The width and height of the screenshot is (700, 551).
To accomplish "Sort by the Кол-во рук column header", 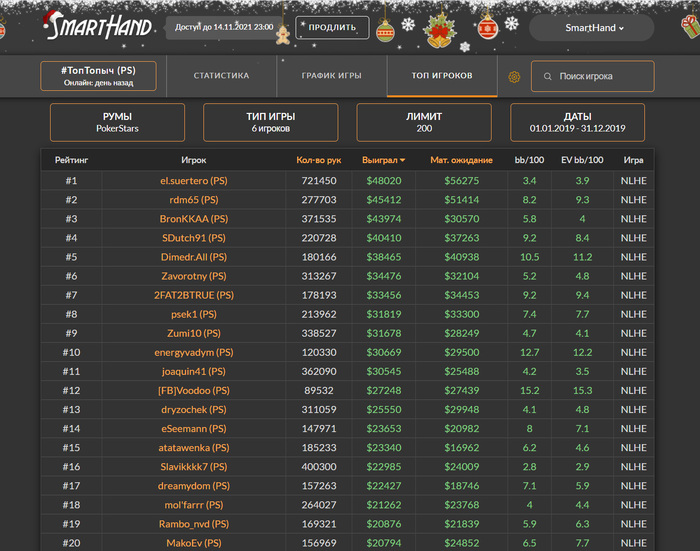I will 318,160.
